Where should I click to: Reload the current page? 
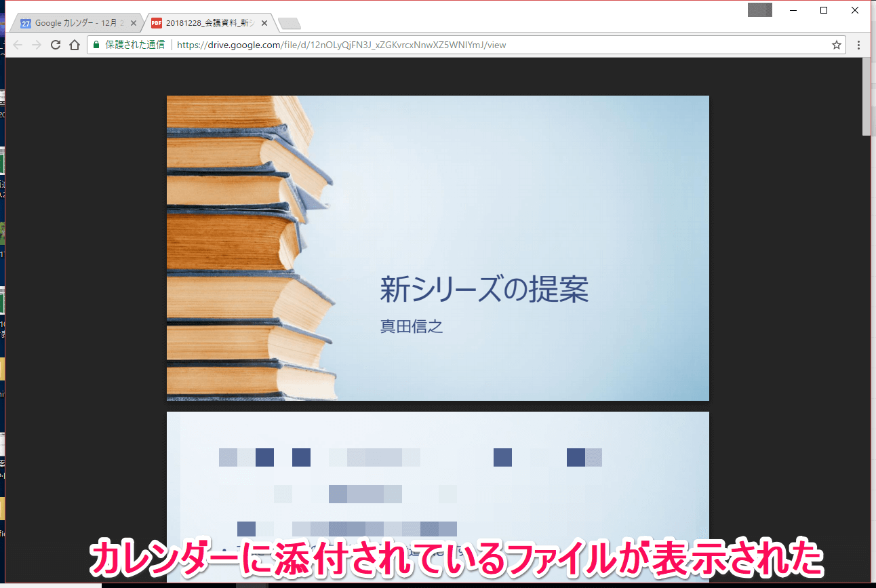click(56, 45)
